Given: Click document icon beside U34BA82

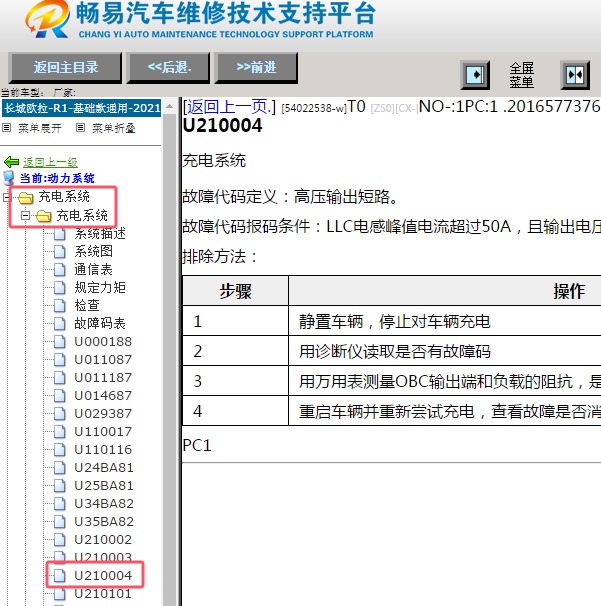Looking at the screenshot, I should [x=60, y=504].
